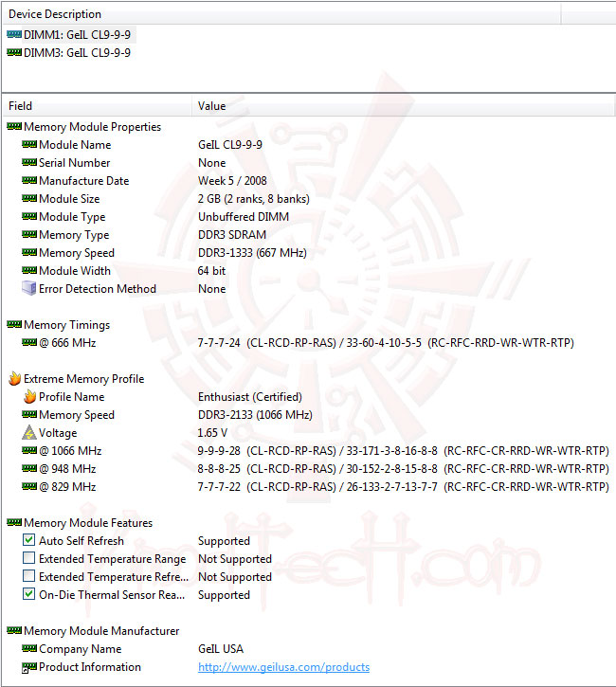Click the Module Type row icon
Image resolution: width=616 pixels, height=687 pixels.
(x=29, y=216)
